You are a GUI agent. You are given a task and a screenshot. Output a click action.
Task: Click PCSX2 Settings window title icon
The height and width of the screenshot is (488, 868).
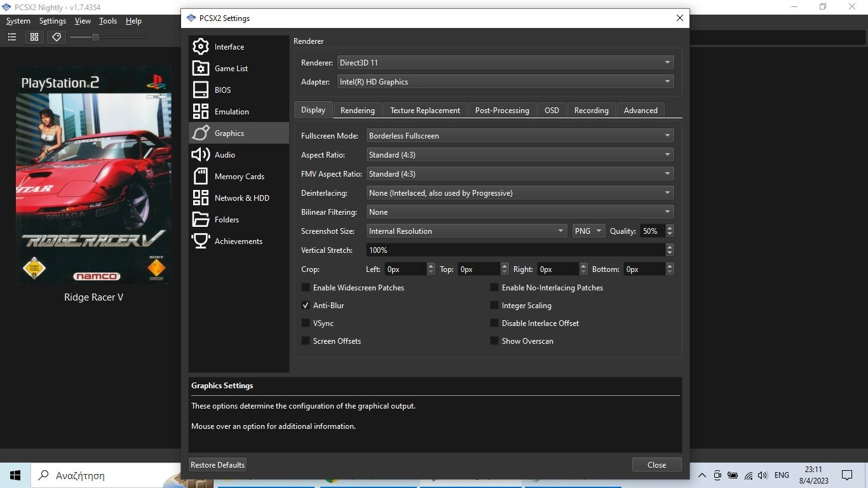point(191,18)
